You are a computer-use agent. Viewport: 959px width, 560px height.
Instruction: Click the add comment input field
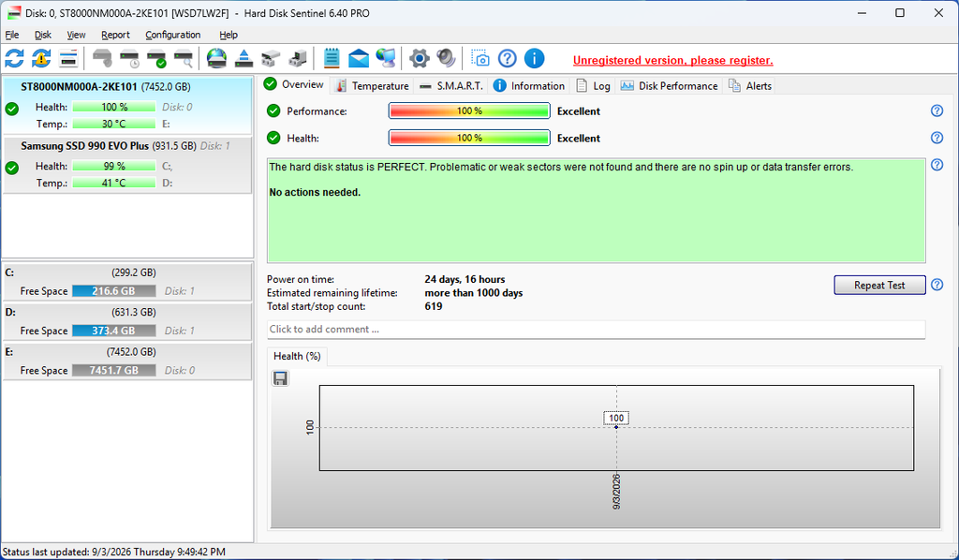click(x=596, y=329)
